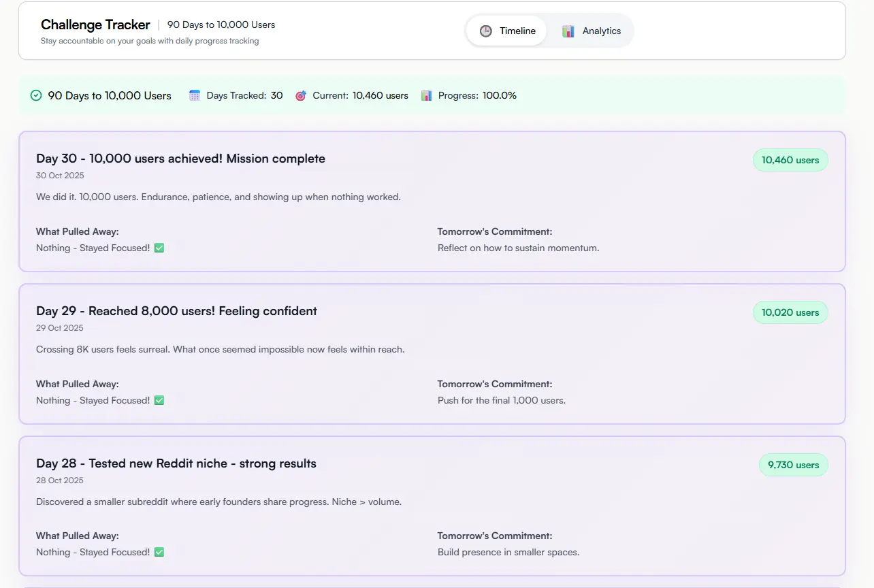Select the Timeline tab
The image size is (874, 588).
point(507,31)
